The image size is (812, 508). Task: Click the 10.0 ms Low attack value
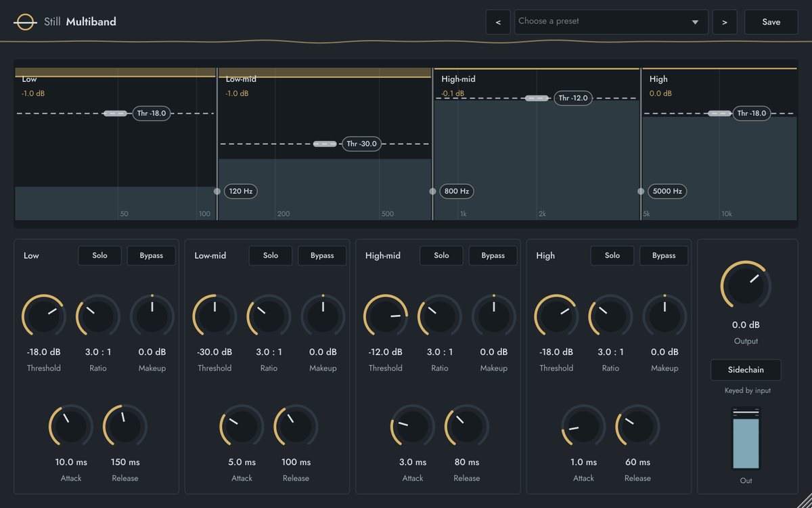coord(71,462)
